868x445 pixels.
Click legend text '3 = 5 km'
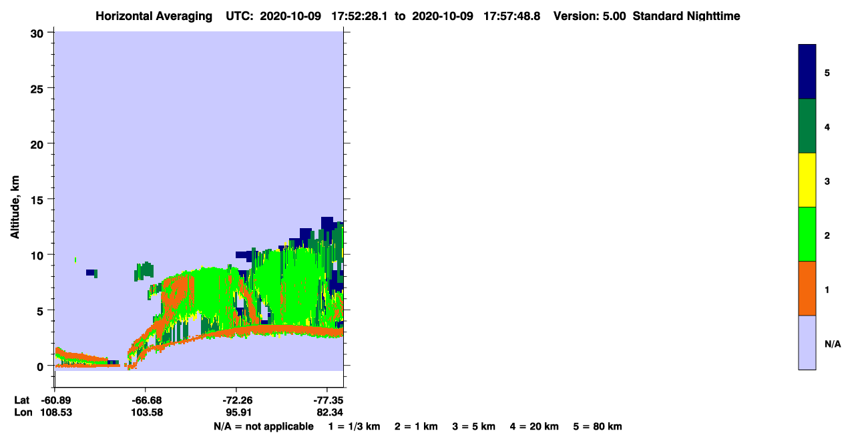pos(474,426)
